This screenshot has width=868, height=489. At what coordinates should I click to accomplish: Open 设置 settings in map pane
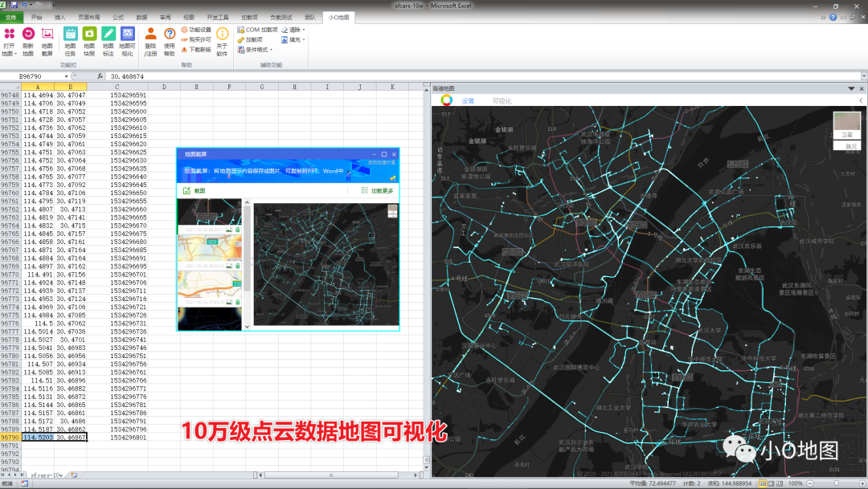(469, 101)
